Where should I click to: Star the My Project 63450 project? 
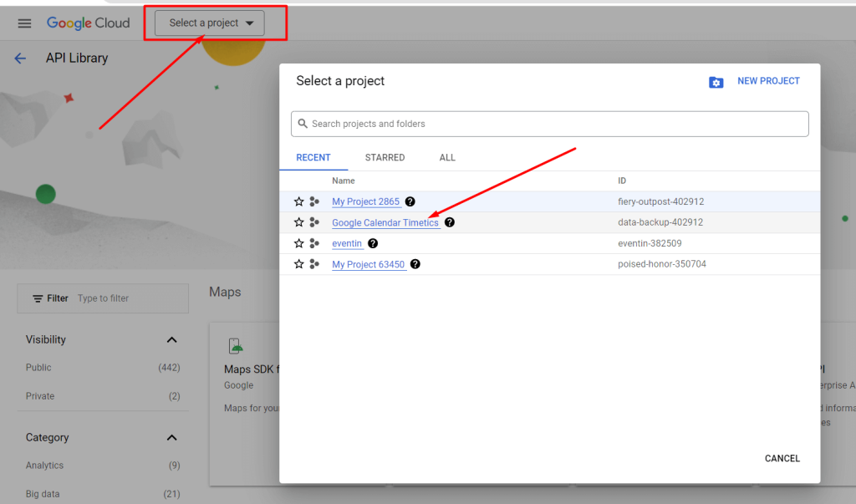[298, 264]
